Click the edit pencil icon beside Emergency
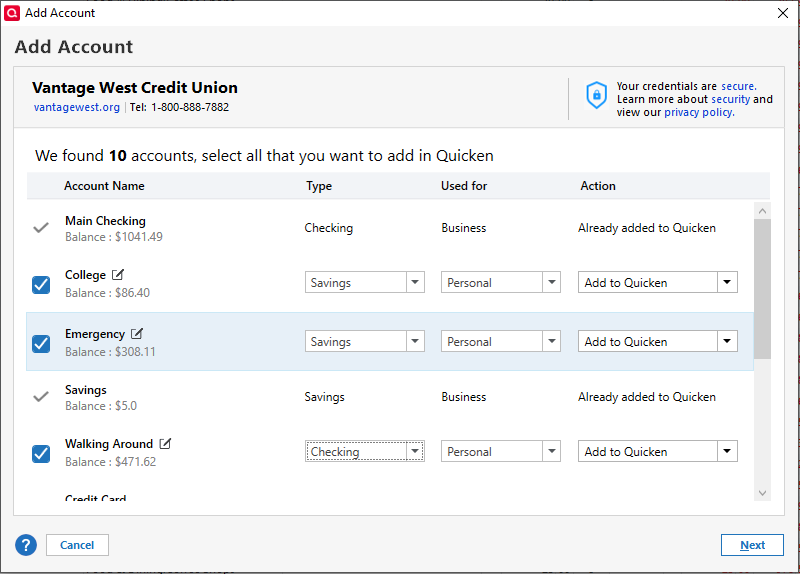 [x=137, y=334]
